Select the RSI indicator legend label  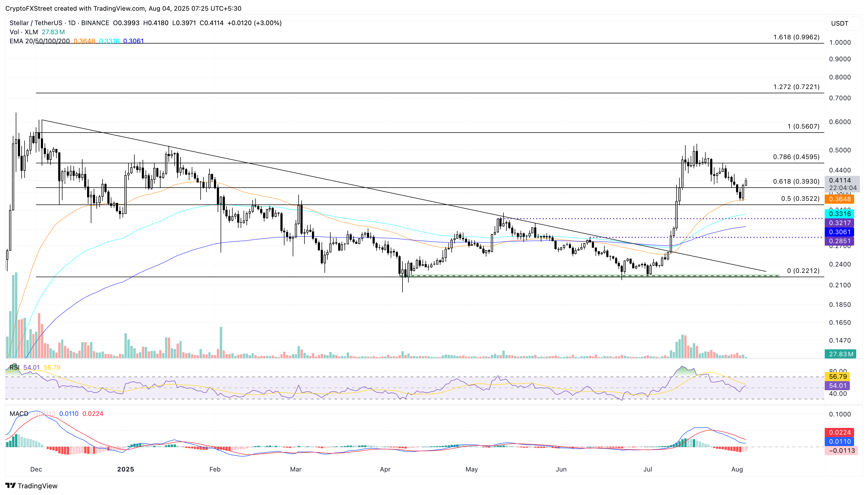click(x=14, y=367)
